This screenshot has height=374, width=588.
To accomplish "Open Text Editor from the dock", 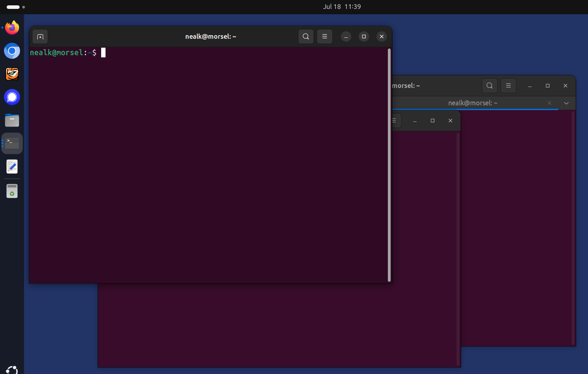I will pos(12,167).
